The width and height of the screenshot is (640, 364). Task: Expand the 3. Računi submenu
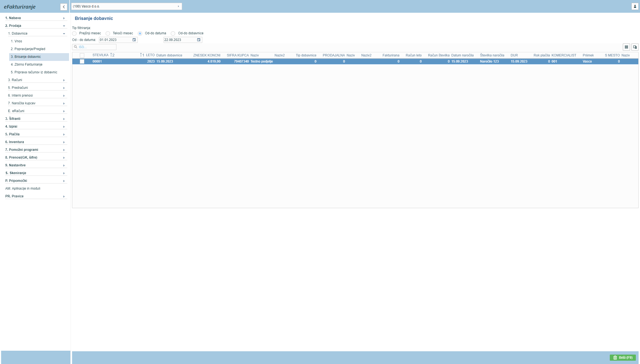[x=37, y=80]
